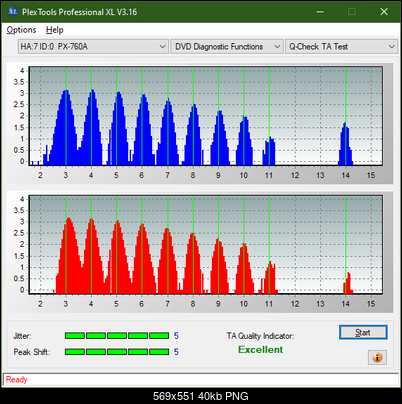Expand the DVD Diagnostic Functions dropdown
The image size is (402, 404).
click(x=227, y=47)
